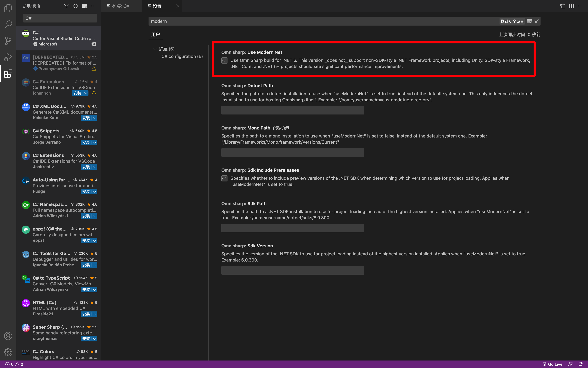Open install dropdown for C# Namespace extension
This screenshot has width=588, height=368.
click(95, 216)
